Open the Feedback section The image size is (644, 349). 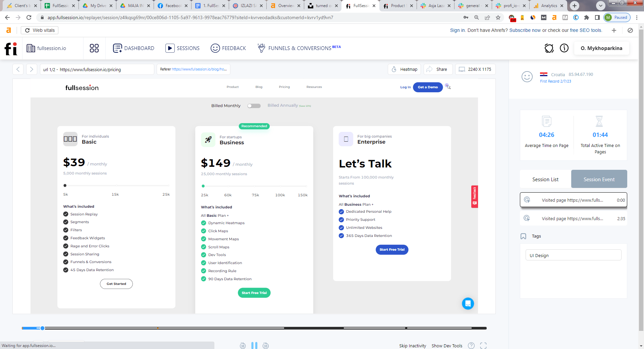(228, 48)
